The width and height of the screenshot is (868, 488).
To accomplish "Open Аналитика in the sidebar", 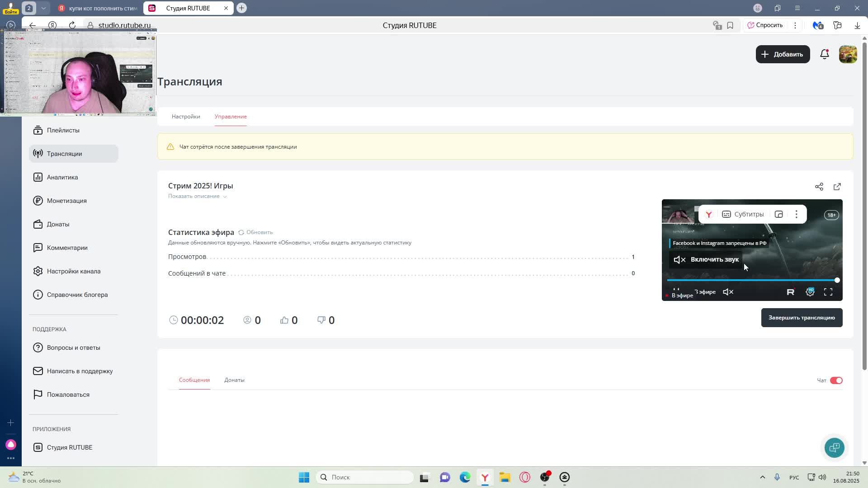I will 62,177.
